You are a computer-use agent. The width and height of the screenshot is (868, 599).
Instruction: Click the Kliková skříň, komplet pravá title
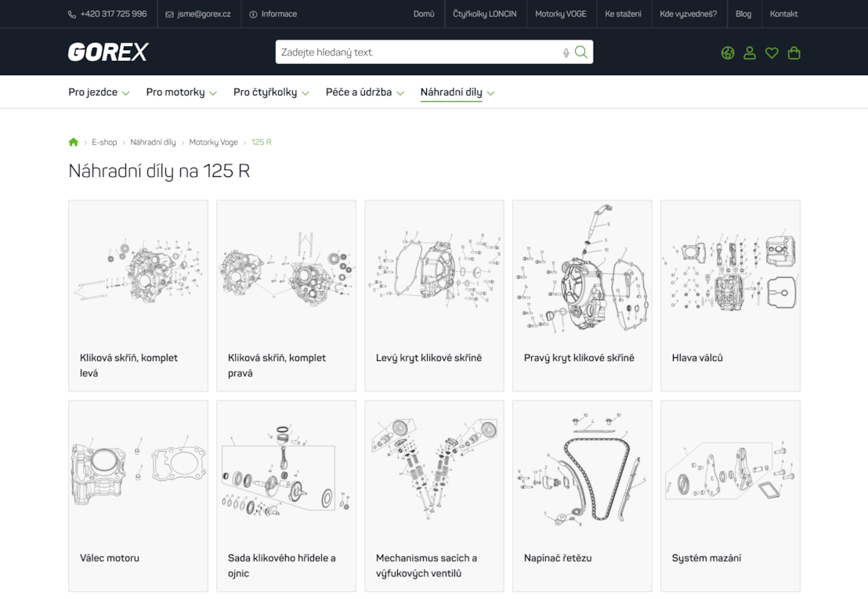(x=277, y=366)
